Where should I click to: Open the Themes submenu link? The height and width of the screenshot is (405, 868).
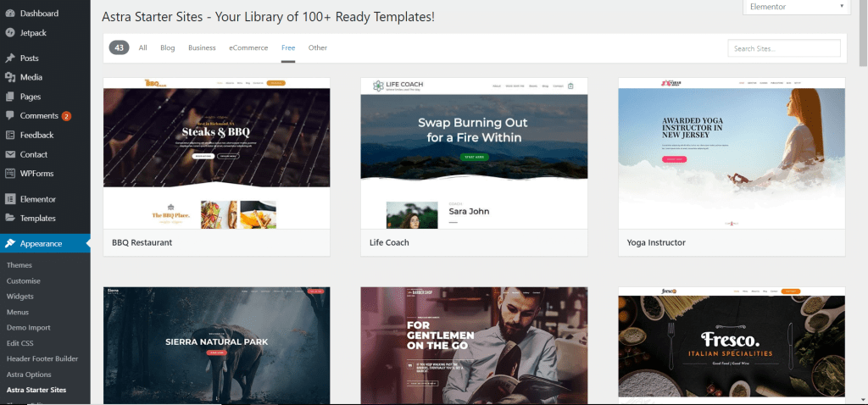click(19, 265)
